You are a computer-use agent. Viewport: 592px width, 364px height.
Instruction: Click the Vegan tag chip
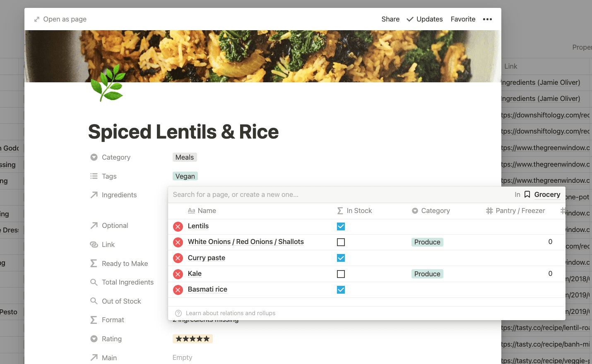pos(185,176)
